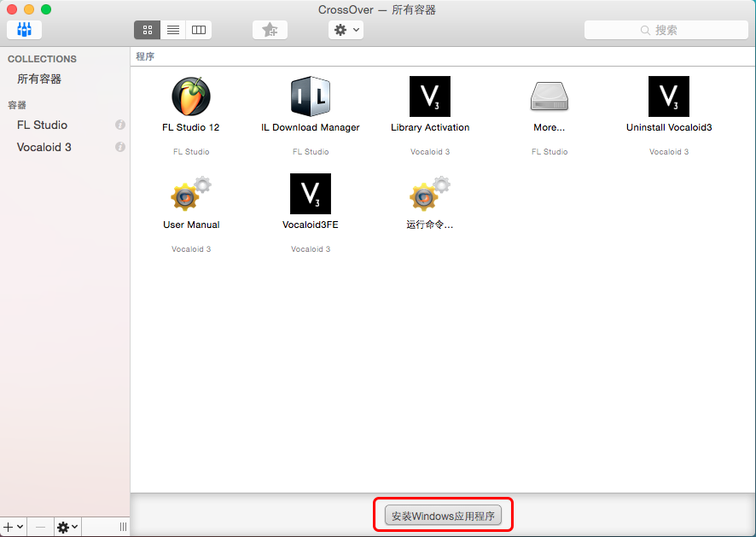Open the FL Studio 12 program icon
Viewport: 756px width, 537px height.
(x=191, y=96)
